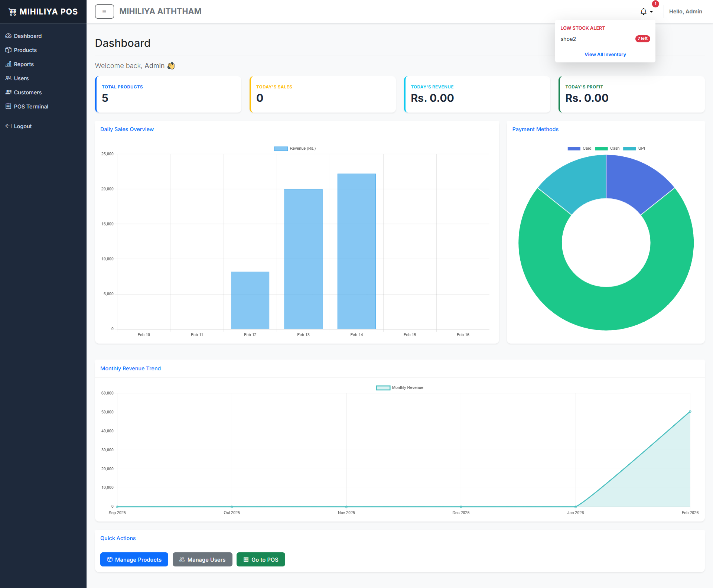
Task: Click the Today's Sales card
Action: pos(323,94)
